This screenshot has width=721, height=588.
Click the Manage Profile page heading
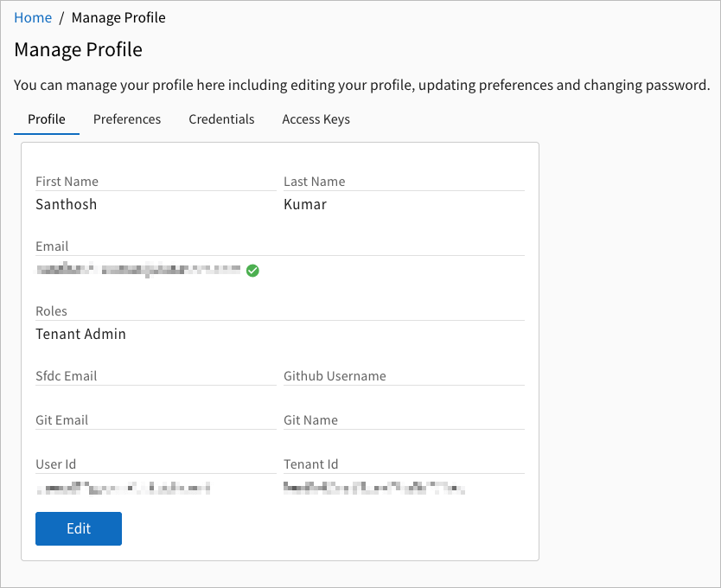[x=78, y=49]
